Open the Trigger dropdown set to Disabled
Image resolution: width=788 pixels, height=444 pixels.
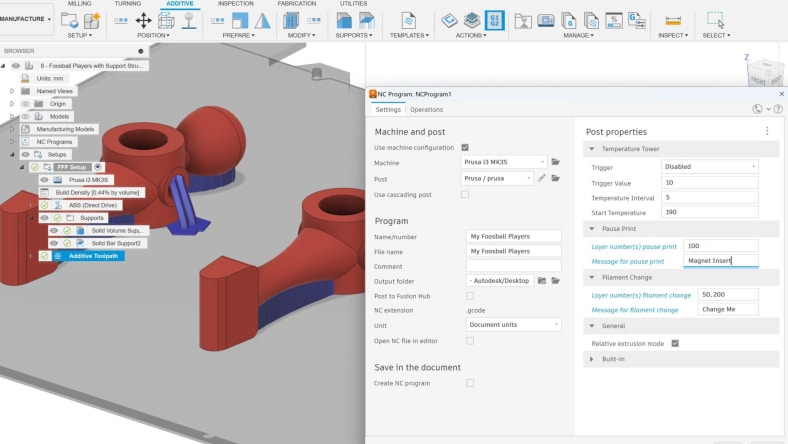click(709, 167)
